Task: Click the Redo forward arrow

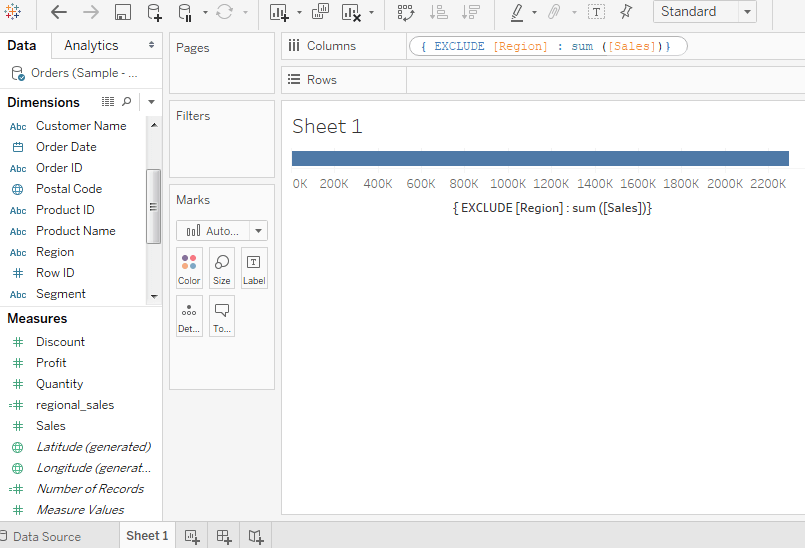Action: 91,12
